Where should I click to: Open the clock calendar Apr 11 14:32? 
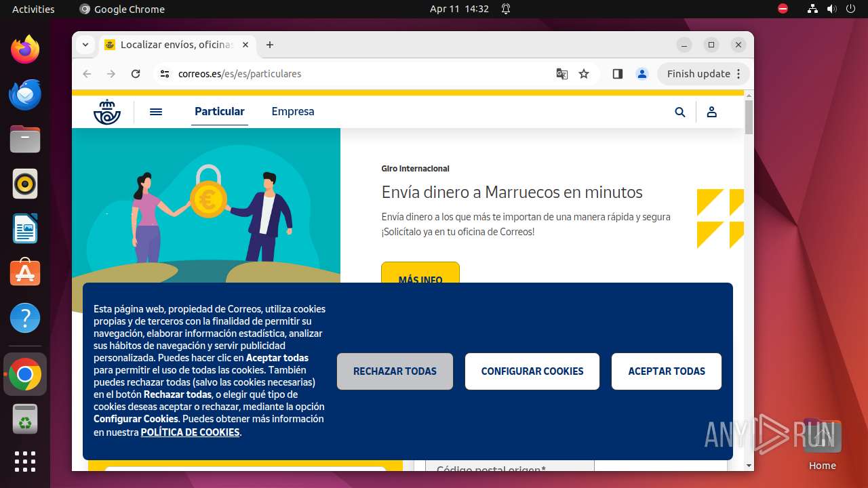coord(459,9)
